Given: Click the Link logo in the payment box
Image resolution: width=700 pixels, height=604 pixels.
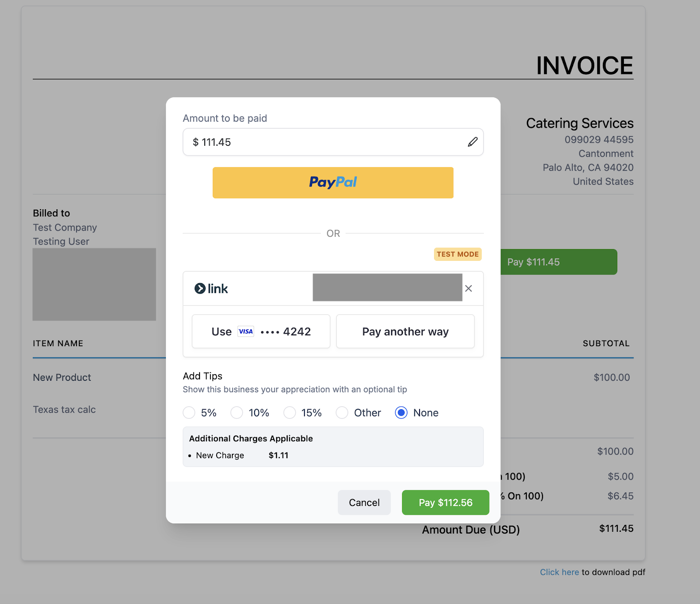Looking at the screenshot, I should [x=211, y=288].
